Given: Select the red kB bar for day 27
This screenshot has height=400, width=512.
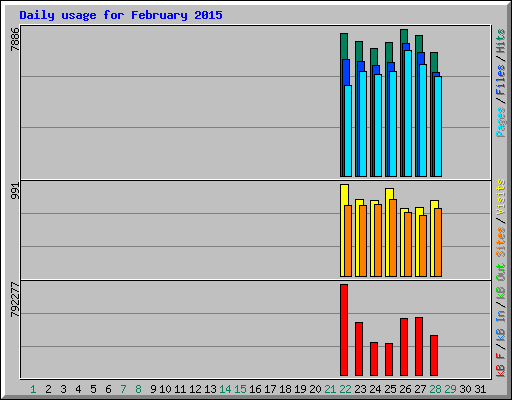Looking at the screenshot, I should tap(419, 347).
